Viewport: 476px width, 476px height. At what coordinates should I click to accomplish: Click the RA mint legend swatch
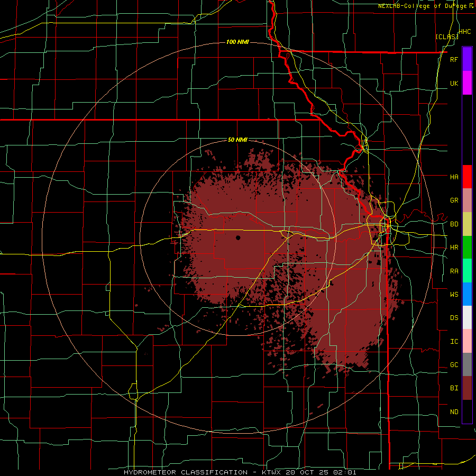(467, 271)
